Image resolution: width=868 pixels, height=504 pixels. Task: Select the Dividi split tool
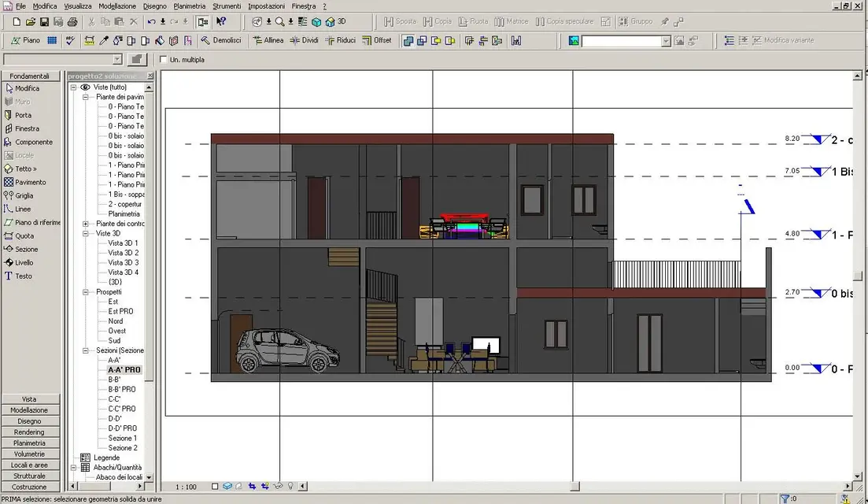pos(304,40)
